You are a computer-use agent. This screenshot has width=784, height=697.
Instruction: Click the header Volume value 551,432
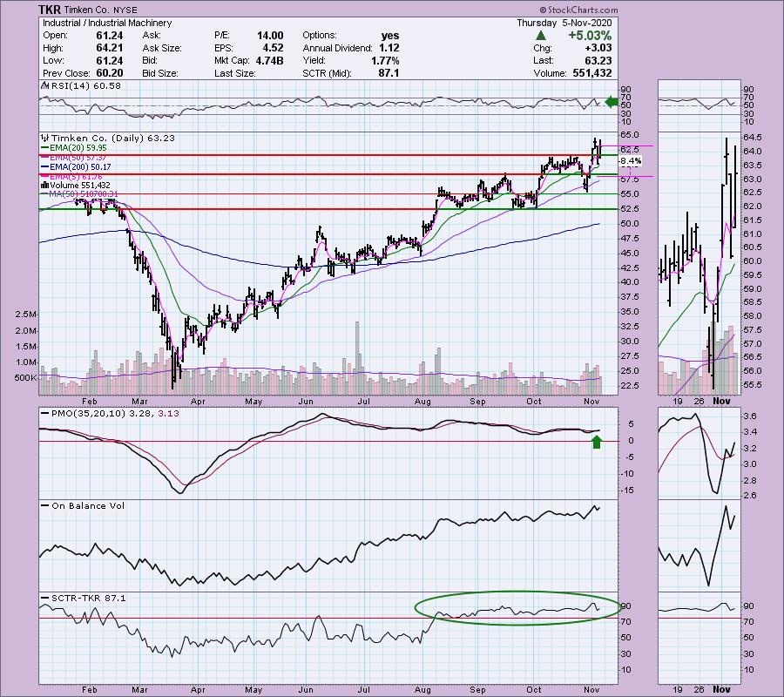click(x=591, y=73)
